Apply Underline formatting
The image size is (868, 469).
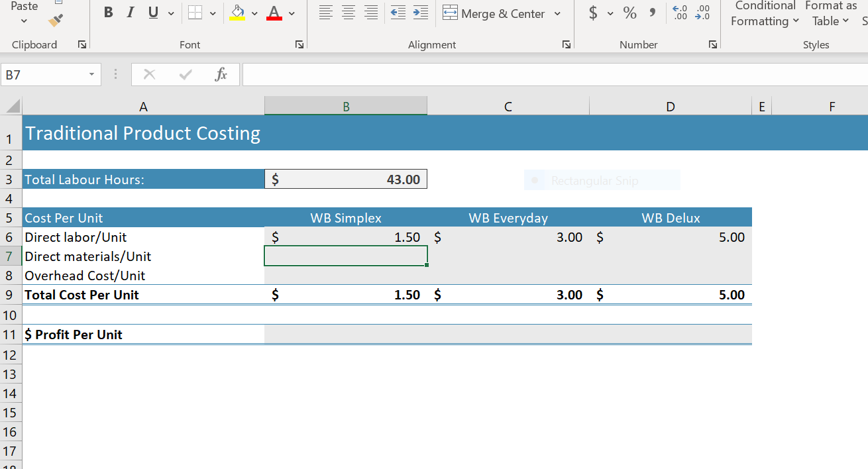tap(153, 13)
